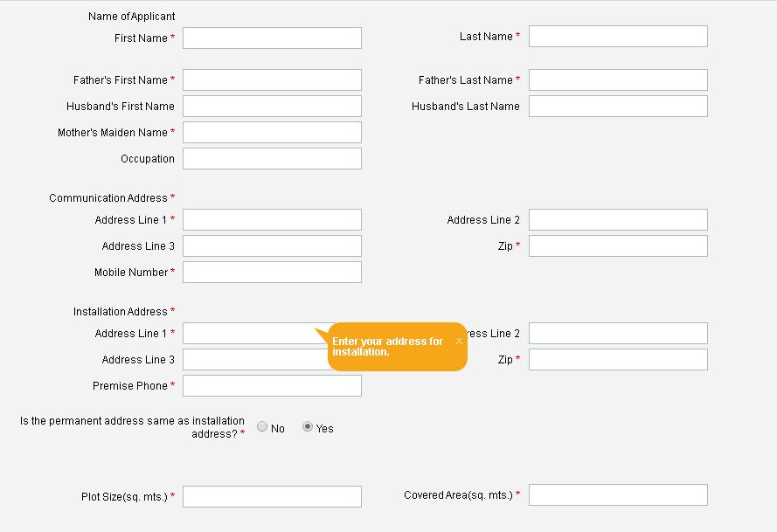Select the No radio button
This screenshot has width=777, height=532.
click(x=262, y=426)
